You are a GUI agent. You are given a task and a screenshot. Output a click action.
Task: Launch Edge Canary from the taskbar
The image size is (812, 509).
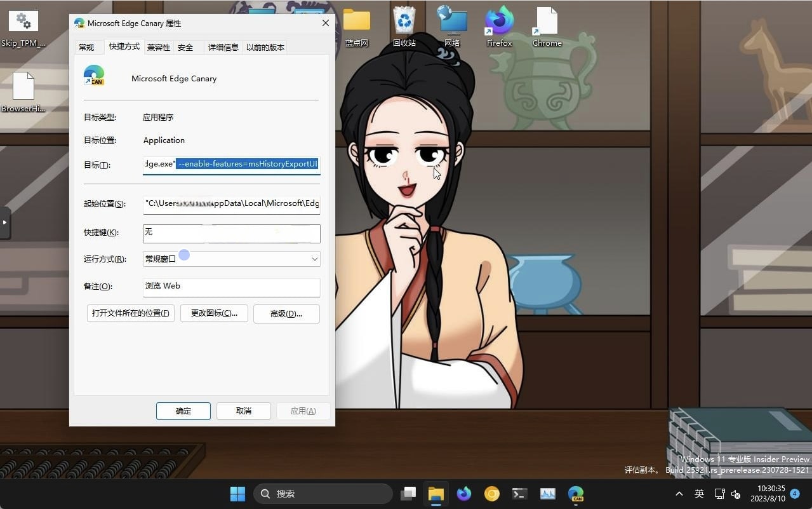point(575,494)
